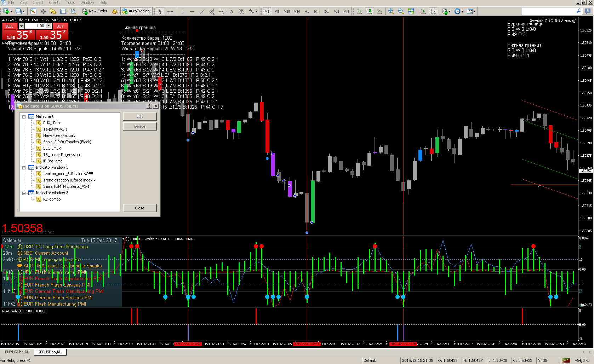Open the Market Watch icon in toolbar
This screenshot has height=364, width=594.
[33, 11]
